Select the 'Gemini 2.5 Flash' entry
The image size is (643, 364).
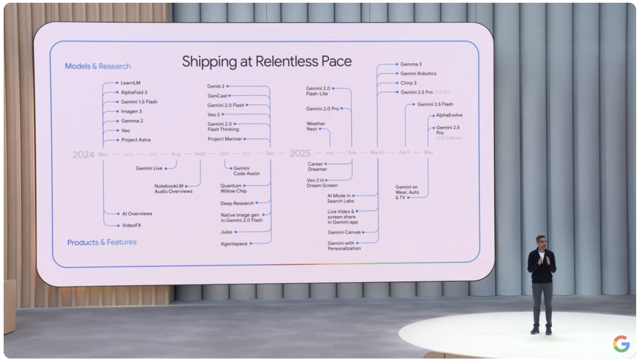click(x=435, y=104)
